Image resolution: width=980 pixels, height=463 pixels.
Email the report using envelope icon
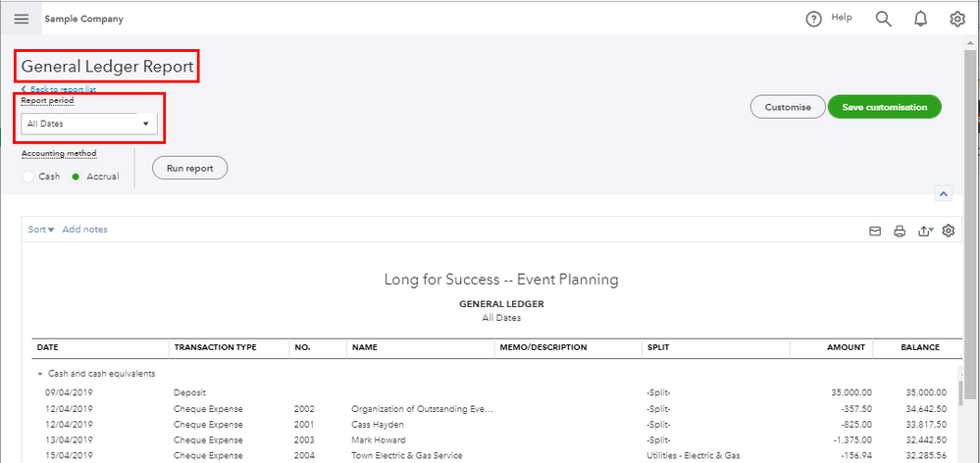(x=876, y=231)
